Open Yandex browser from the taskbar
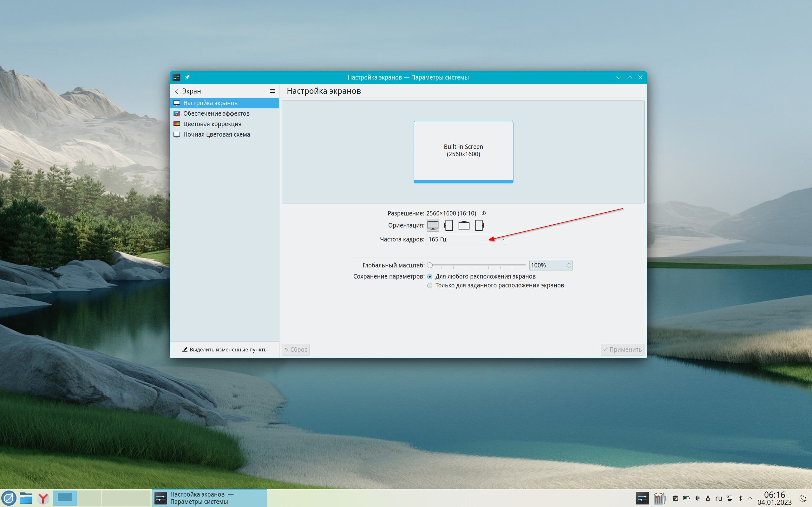Screen dimensions: 812x507 pos(43,498)
